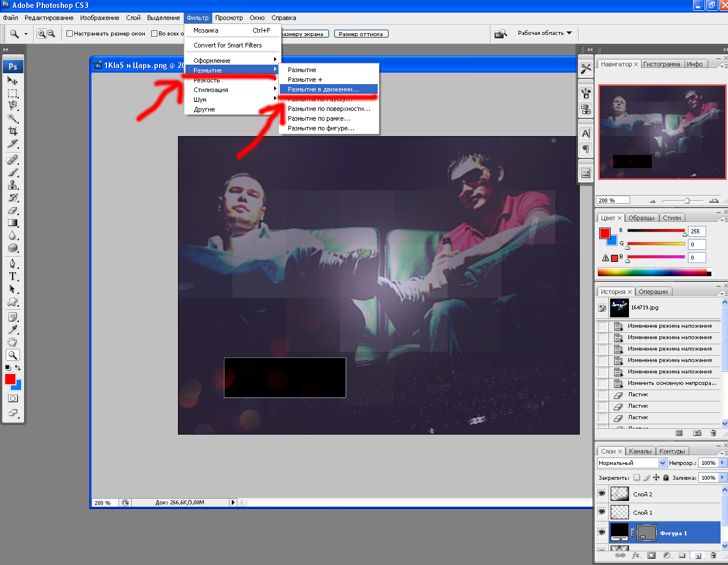Expand the Непрозр. opacity arrow
728x565 pixels.
(722, 463)
